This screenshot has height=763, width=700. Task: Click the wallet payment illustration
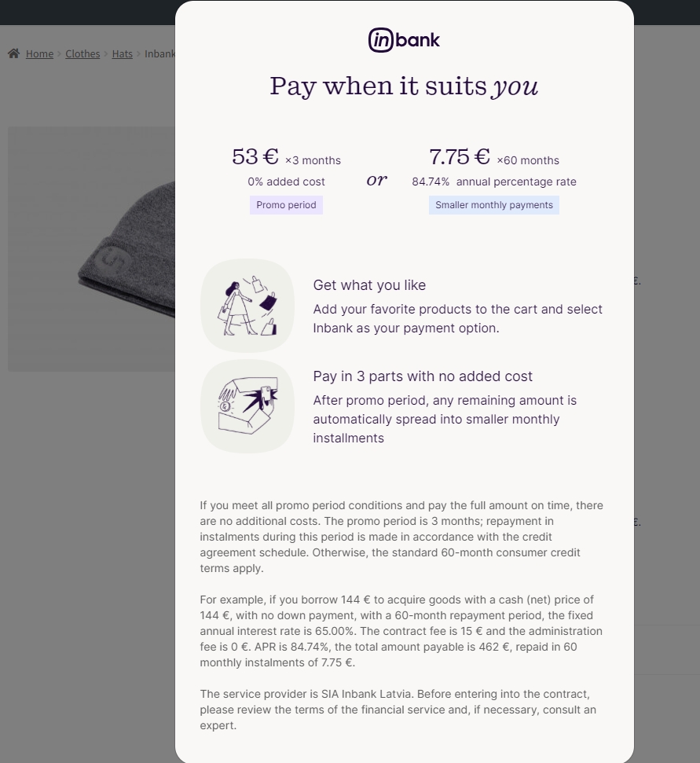[x=247, y=406]
